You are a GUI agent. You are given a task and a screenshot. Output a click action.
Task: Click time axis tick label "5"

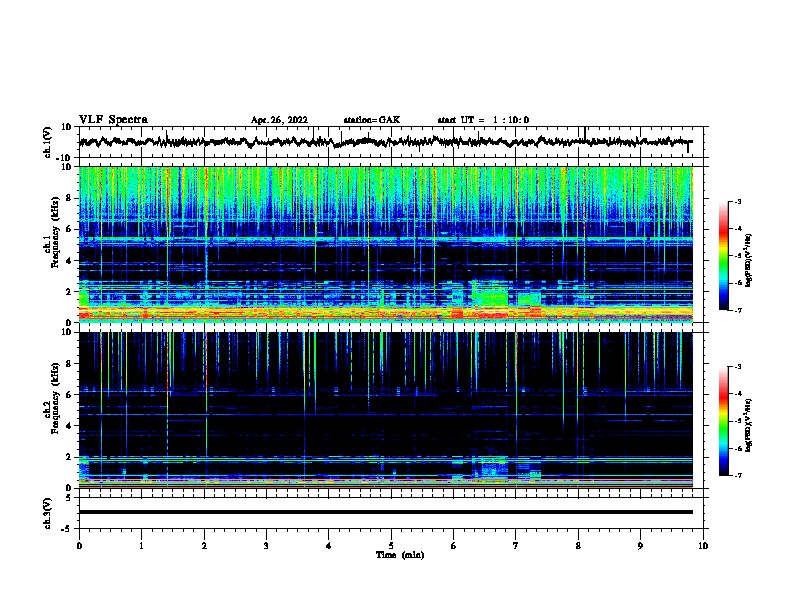(x=391, y=546)
